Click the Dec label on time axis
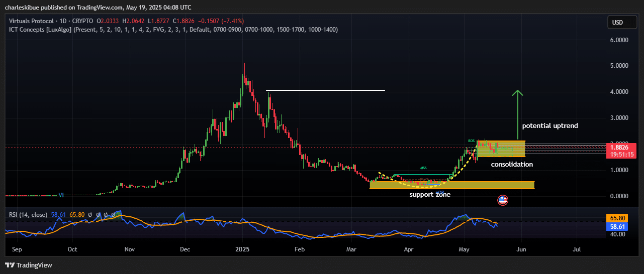 [x=185, y=249]
